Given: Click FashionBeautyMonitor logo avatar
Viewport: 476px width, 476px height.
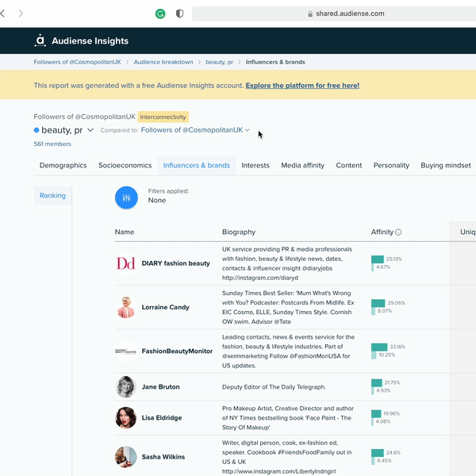Looking at the screenshot, I should [x=125, y=351].
